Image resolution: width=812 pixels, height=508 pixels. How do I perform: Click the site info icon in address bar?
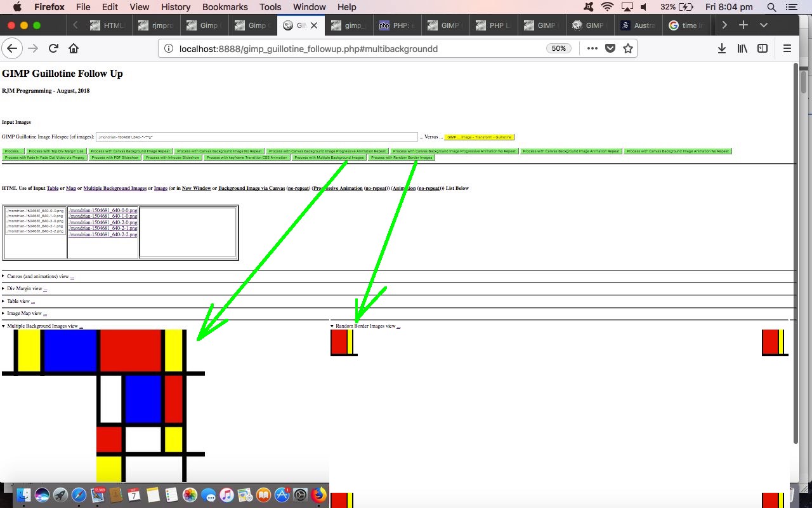[x=169, y=49]
